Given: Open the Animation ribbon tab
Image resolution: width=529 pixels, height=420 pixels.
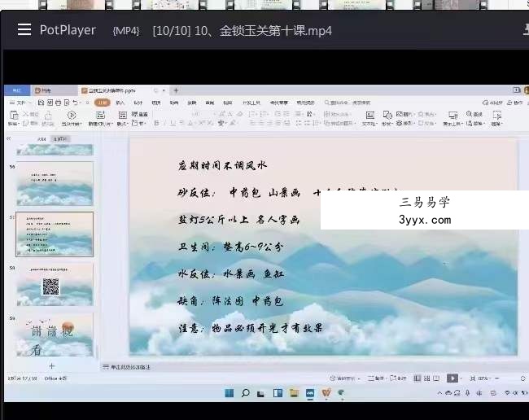Looking at the screenshot, I should click(174, 103).
